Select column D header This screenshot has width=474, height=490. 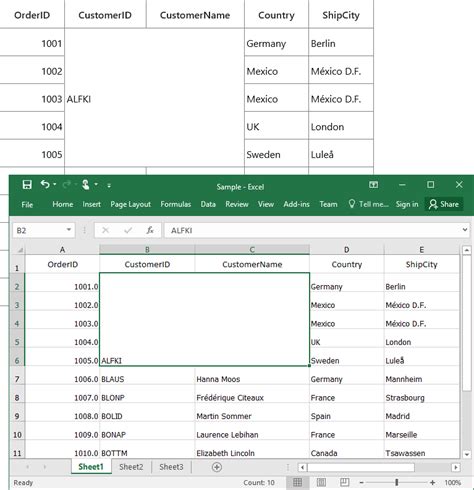click(x=347, y=250)
